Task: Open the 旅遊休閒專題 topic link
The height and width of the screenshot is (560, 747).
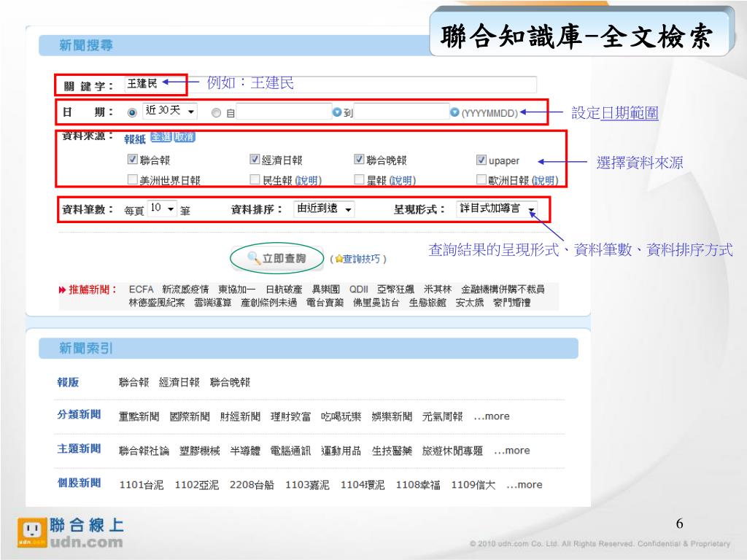Action: click(x=452, y=451)
